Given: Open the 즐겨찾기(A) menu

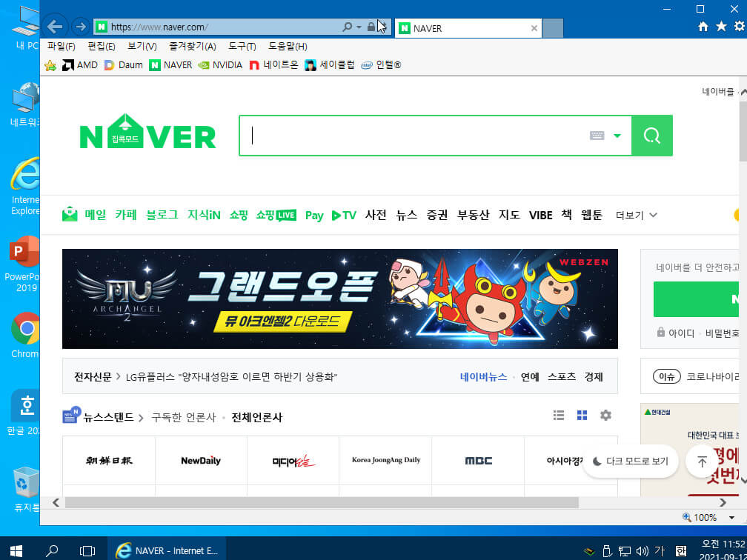Looking at the screenshot, I should click(193, 47).
